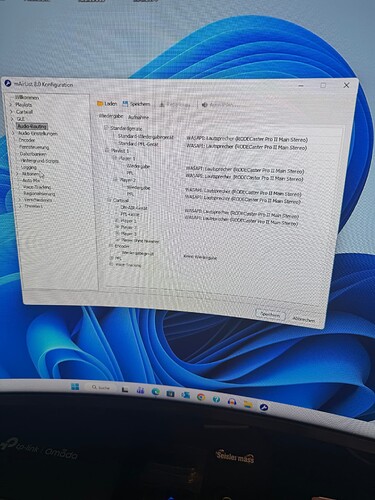
Task: Switch to the Wiedergabe tab
Action: tap(111, 116)
